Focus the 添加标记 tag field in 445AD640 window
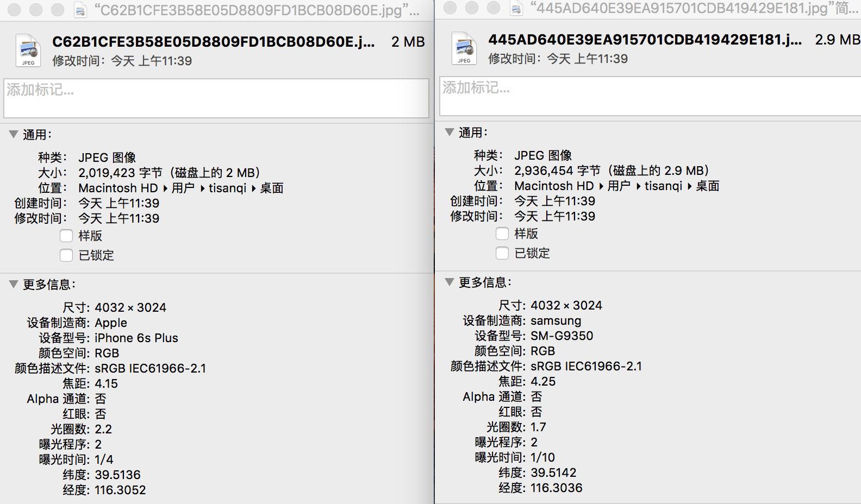The width and height of the screenshot is (861, 504). point(650,96)
